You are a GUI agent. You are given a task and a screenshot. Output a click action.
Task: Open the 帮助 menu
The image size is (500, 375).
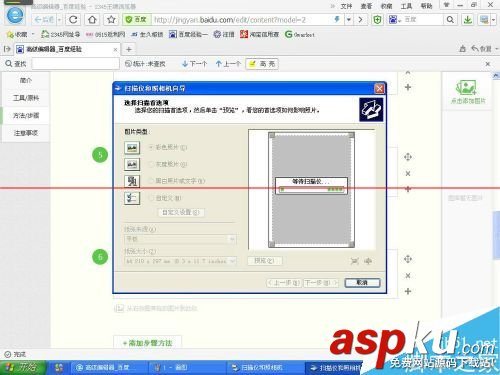point(426,6)
